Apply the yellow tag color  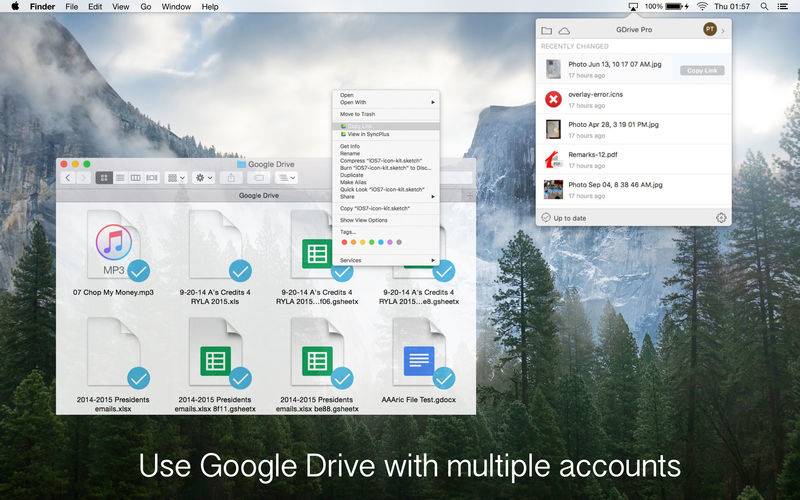363,242
